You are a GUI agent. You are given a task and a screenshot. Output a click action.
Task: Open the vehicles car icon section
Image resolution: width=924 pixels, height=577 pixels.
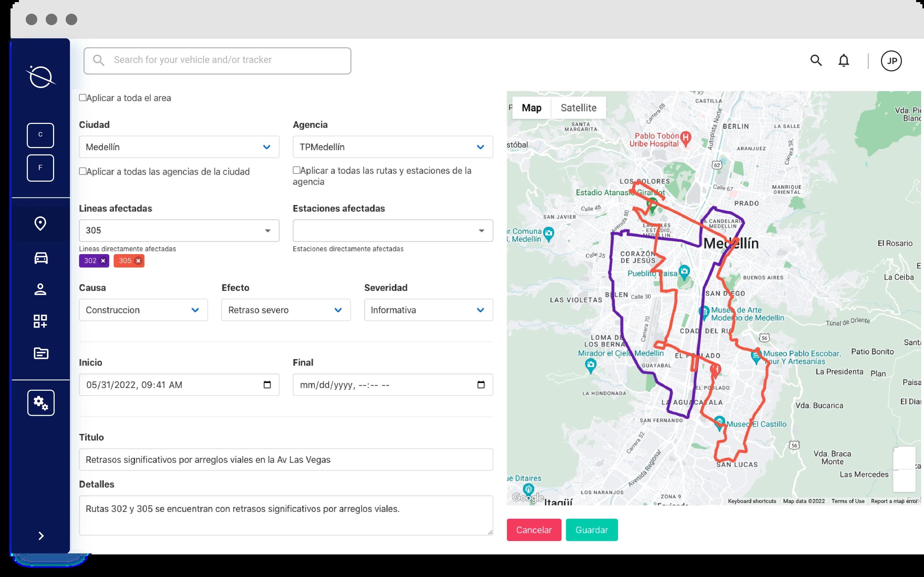[41, 258]
